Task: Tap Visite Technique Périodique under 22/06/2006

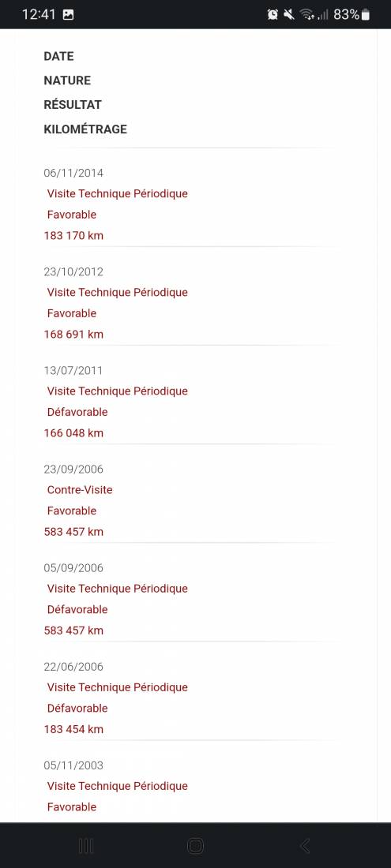Action: click(x=118, y=687)
